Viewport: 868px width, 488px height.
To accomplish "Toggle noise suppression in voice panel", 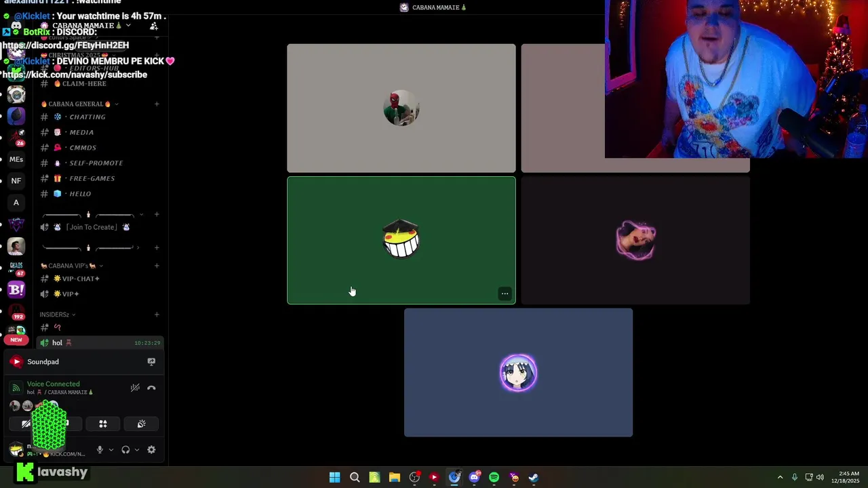I will coord(135,388).
